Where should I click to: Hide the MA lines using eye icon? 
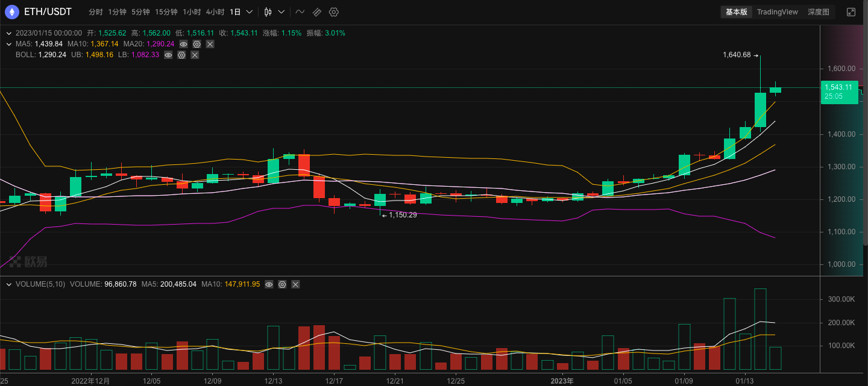pyautogui.click(x=183, y=44)
